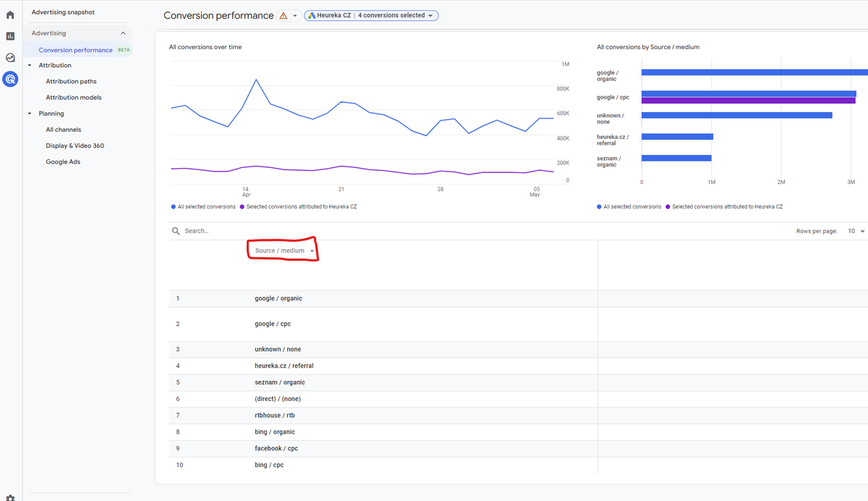Image resolution: width=868 pixels, height=501 pixels.
Task: Open the Source / medium dimension dropdown
Action: tap(282, 250)
